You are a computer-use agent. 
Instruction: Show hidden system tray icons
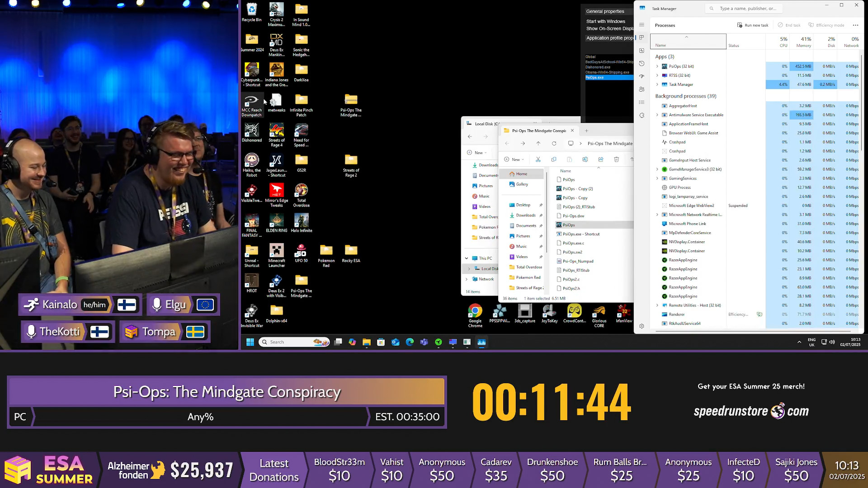799,342
